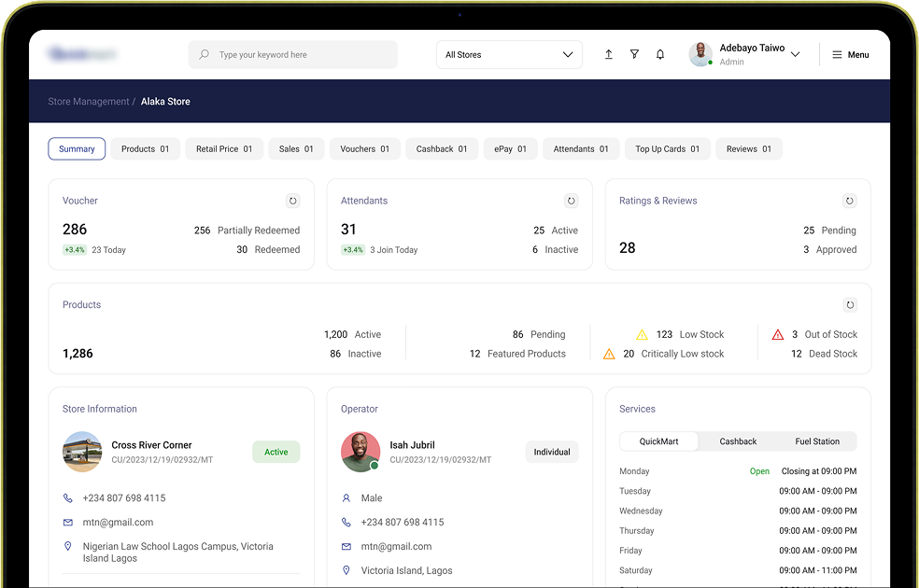Image resolution: width=919 pixels, height=588 pixels.
Task: Show the Reviews tab
Action: point(749,148)
